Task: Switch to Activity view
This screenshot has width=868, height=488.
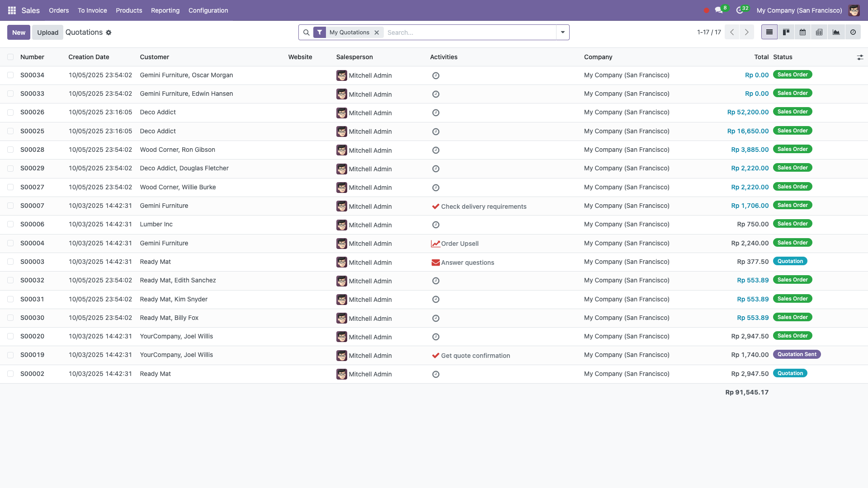Action: [853, 32]
